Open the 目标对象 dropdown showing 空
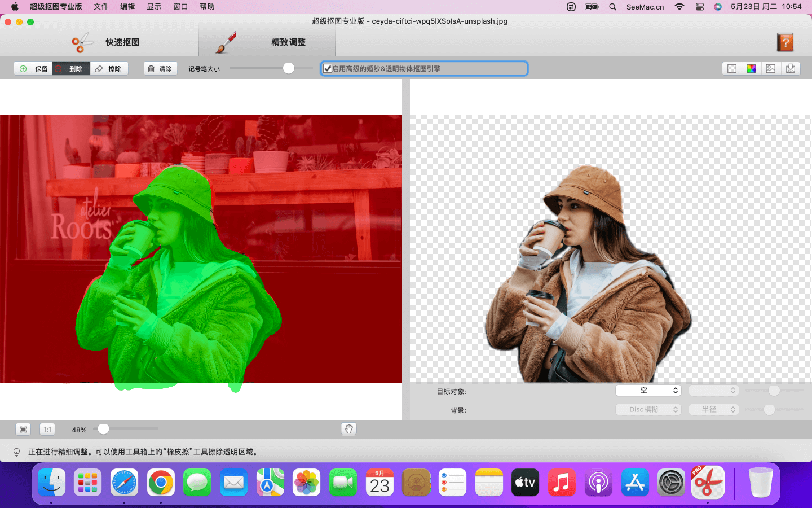The image size is (812, 508). [x=648, y=391]
